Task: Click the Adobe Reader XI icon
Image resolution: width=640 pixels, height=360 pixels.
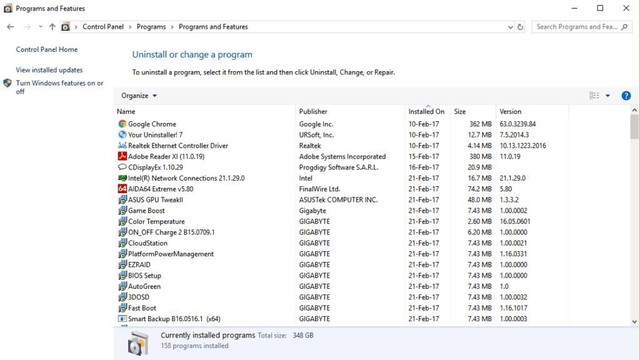Action: coord(122,156)
